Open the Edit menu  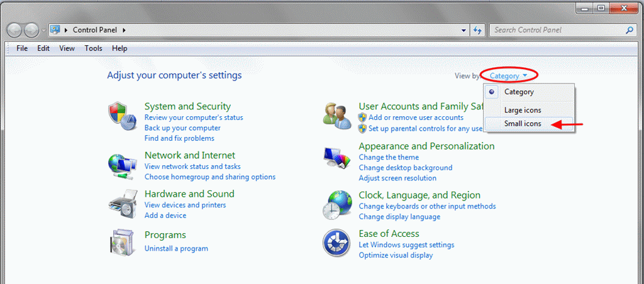43,48
